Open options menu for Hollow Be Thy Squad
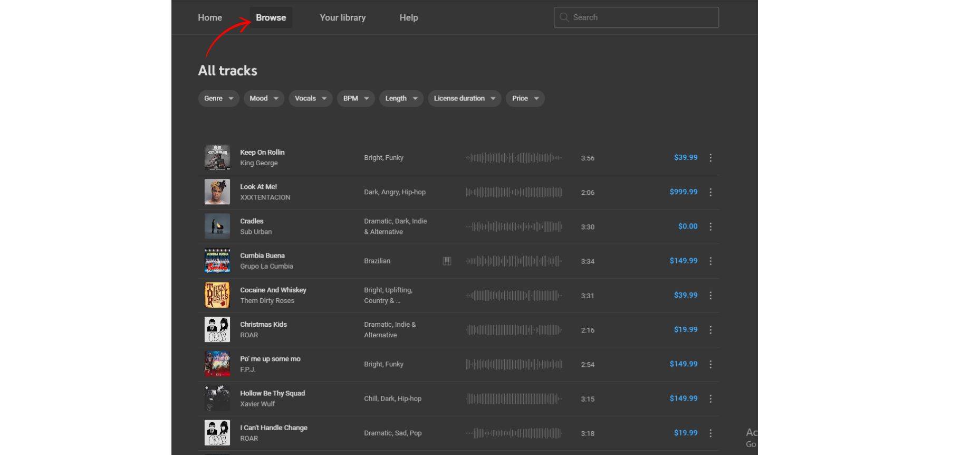This screenshot has height=455, width=980. pos(710,399)
